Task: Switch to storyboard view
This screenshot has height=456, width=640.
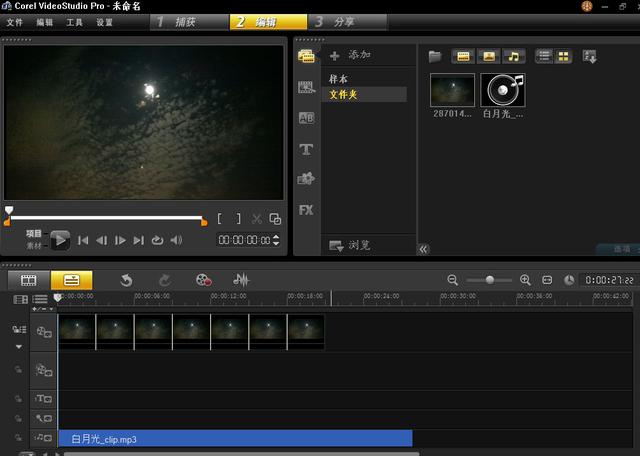Action: pyautogui.click(x=28, y=280)
